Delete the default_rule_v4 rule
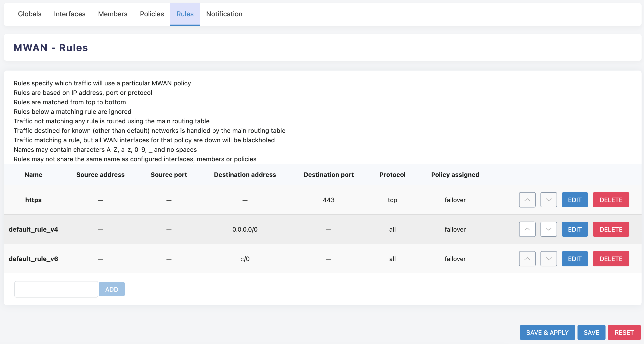 coord(611,229)
